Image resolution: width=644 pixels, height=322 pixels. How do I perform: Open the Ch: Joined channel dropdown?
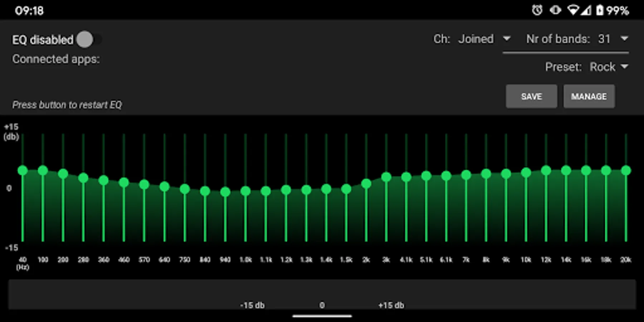(484, 39)
